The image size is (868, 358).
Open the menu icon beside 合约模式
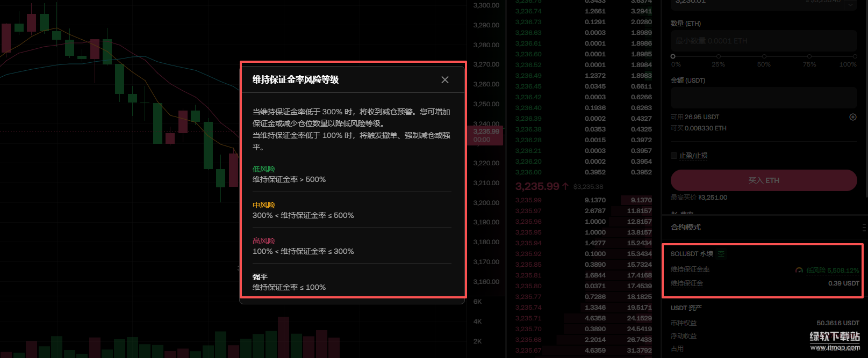(x=864, y=227)
